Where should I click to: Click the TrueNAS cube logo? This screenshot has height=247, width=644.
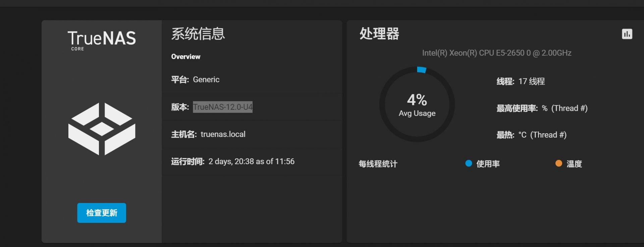pos(102,129)
